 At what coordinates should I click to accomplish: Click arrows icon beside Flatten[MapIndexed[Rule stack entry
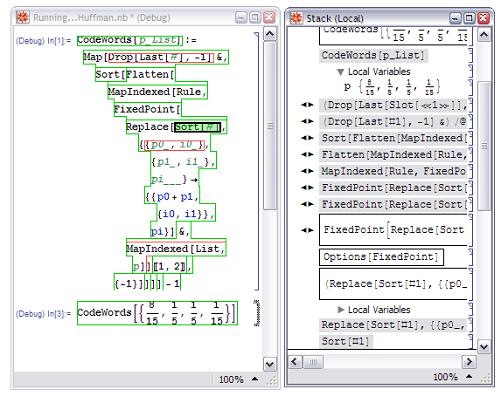click(307, 154)
